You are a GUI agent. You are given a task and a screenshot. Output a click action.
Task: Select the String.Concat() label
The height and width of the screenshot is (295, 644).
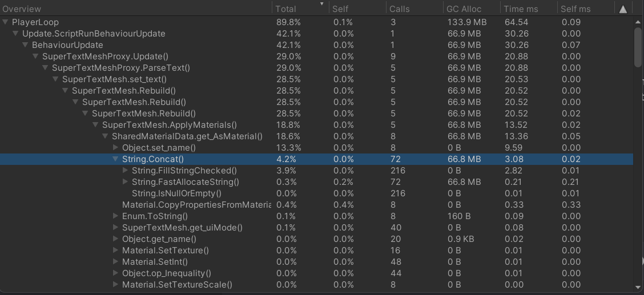[x=153, y=159]
